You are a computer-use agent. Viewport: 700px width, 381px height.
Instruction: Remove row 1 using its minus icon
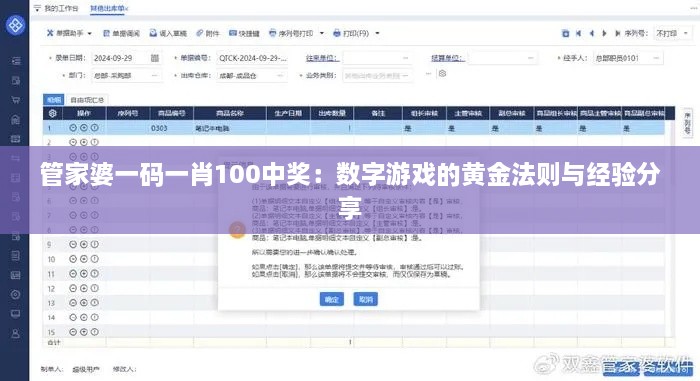coord(73,128)
